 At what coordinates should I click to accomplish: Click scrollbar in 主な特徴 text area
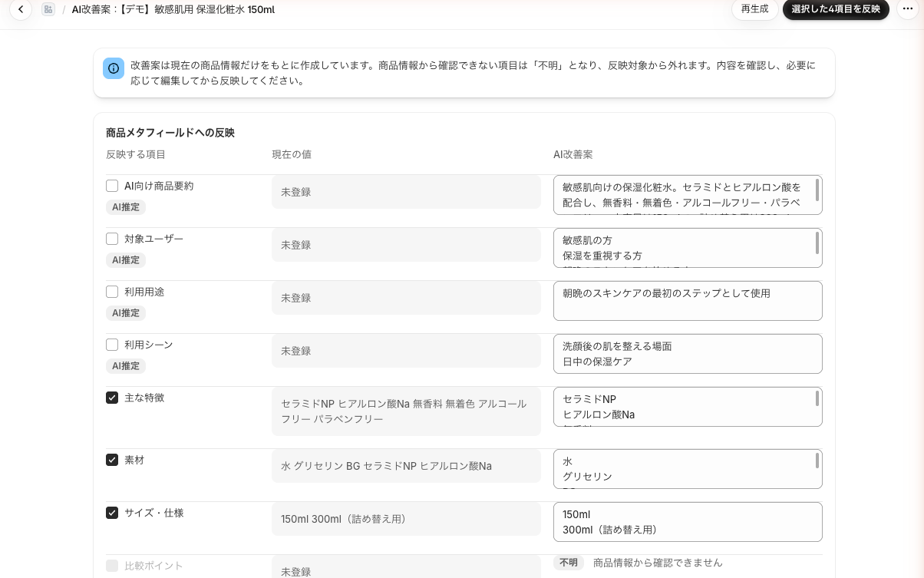[817, 398]
